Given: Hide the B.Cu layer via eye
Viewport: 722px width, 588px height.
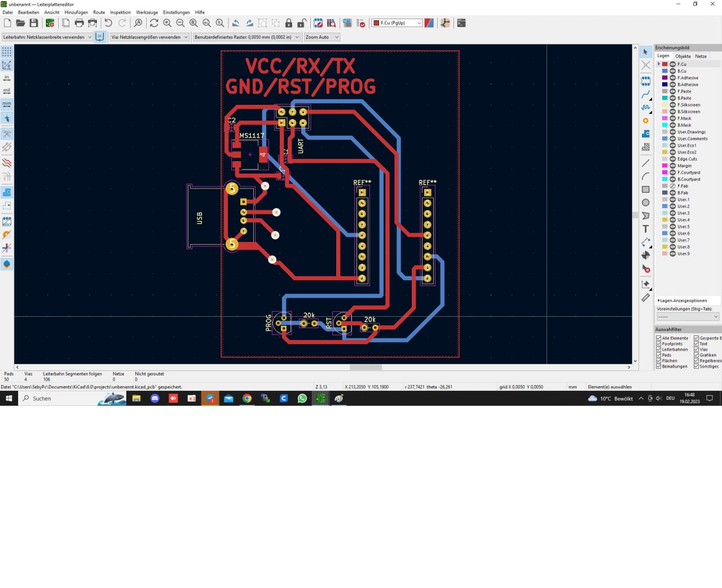Looking at the screenshot, I should [x=672, y=71].
